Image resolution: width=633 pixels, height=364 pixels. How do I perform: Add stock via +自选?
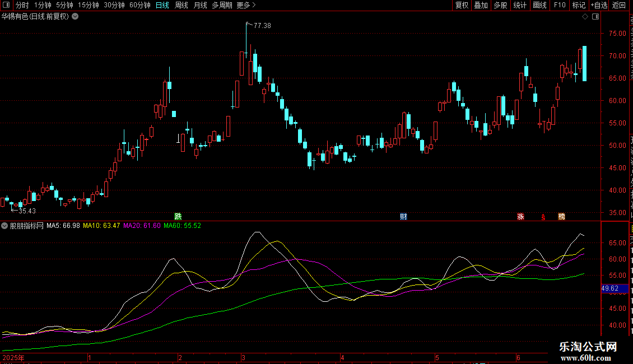click(599, 5)
